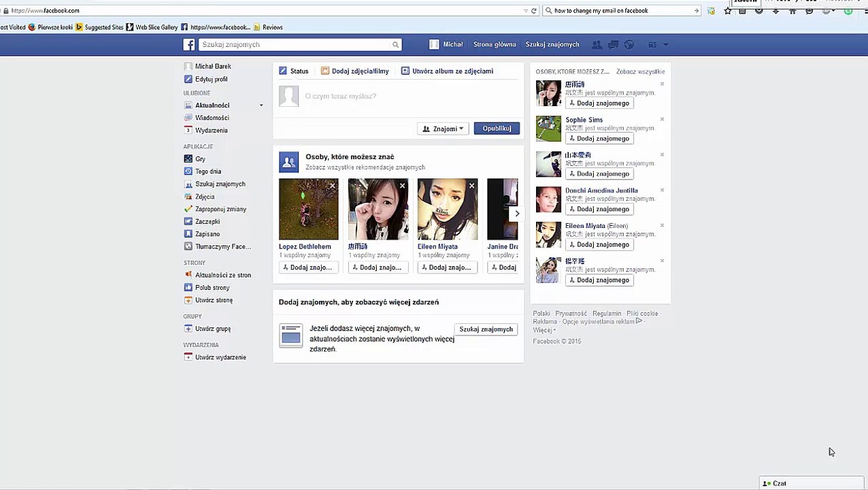Screen dimensions: 868x490
Task: Open Firefox downloads arrow icon
Action: coord(775,10)
